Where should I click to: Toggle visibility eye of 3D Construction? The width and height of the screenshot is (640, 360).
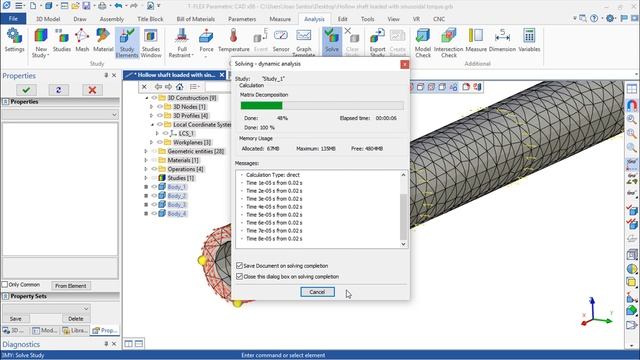154,98
